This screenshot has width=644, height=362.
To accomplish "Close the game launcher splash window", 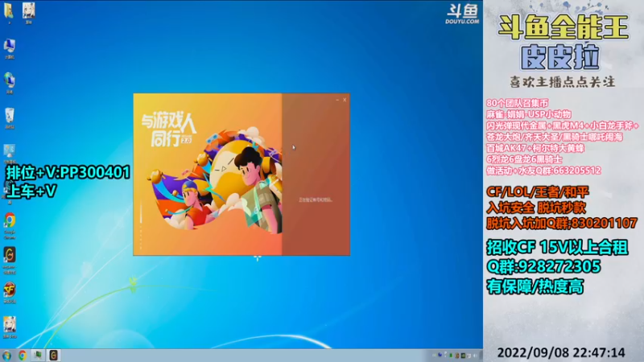I will pos(345,100).
